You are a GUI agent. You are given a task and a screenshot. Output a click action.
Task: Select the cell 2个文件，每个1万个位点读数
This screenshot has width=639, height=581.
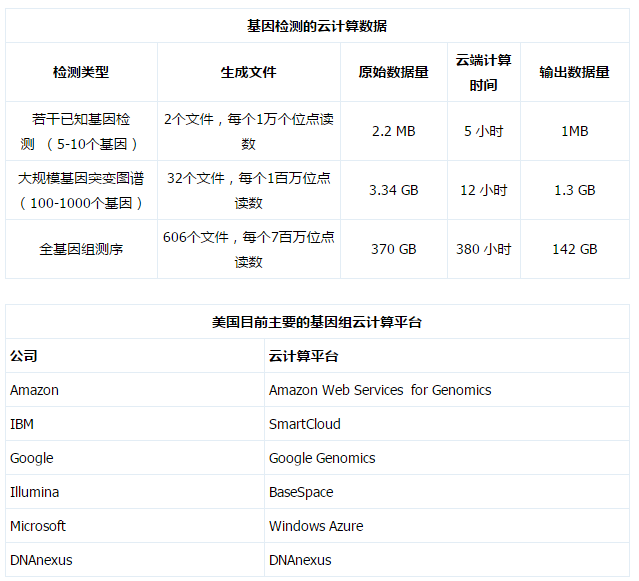click(249, 131)
